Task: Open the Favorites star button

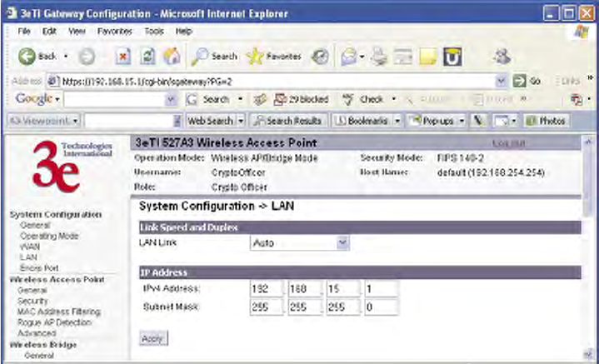Action: point(274,57)
